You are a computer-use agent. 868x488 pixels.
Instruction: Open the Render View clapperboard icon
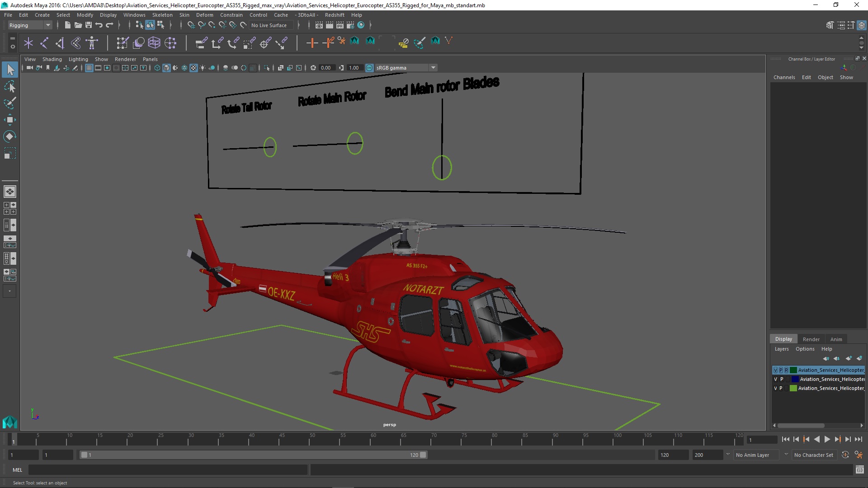pos(319,25)
